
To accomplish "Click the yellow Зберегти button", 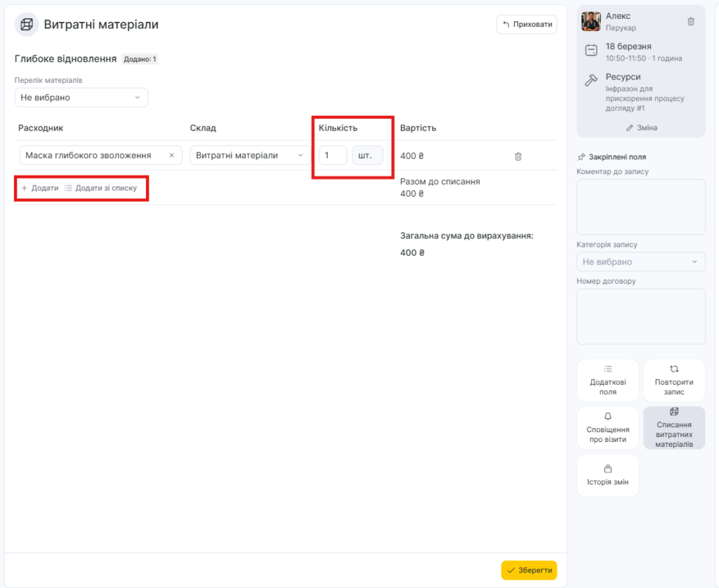I will (x=529, y=570).
